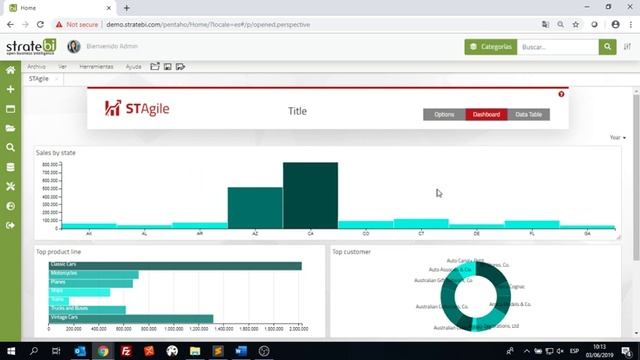Go back in browser history

pyautogui.click(x=10, y=24)
